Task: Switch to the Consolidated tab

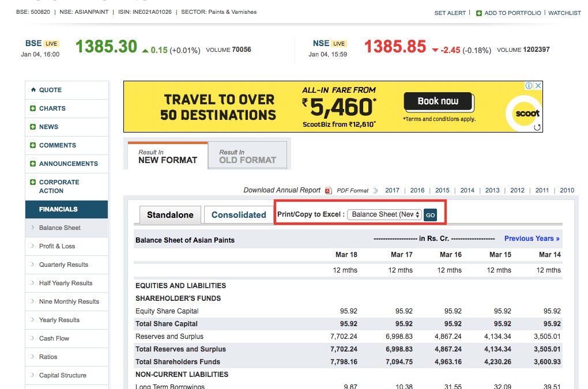Action: [239, 215]
